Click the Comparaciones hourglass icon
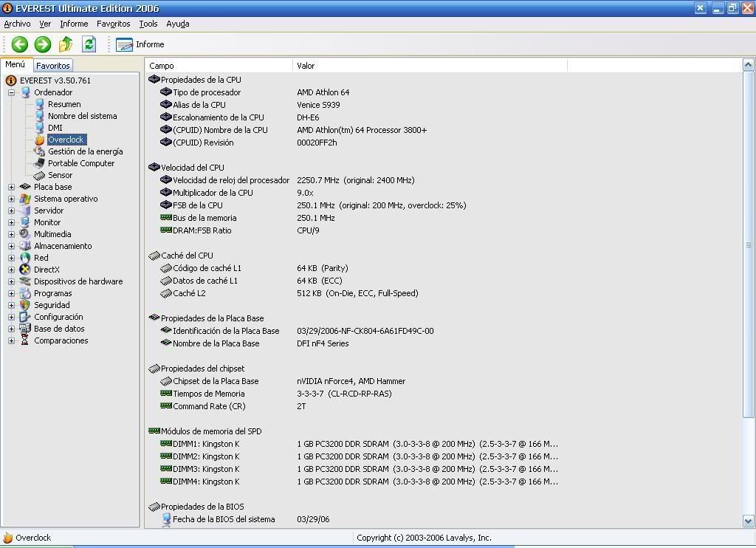756x548 pixels. [25, 340]
